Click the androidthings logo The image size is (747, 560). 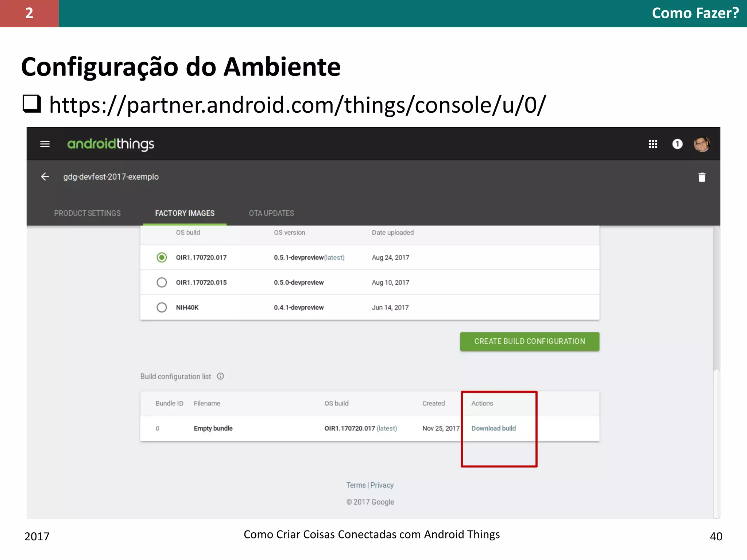point(111,144)
